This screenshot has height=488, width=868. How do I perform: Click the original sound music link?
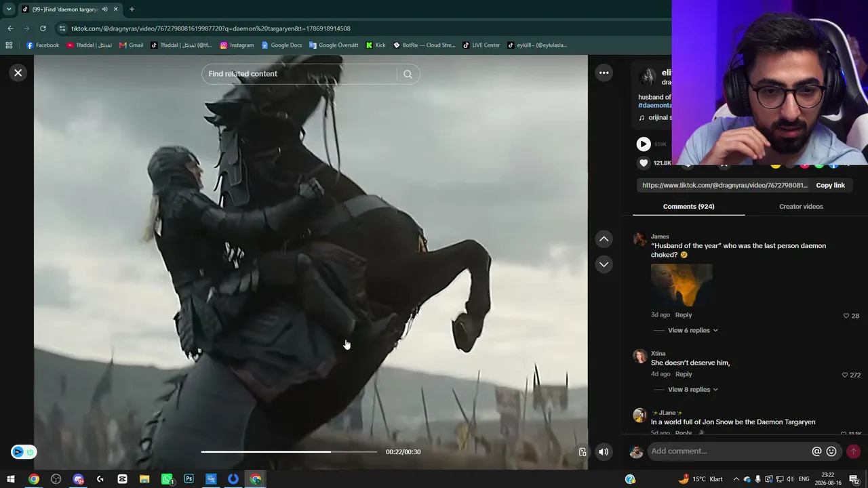point(659,117)
